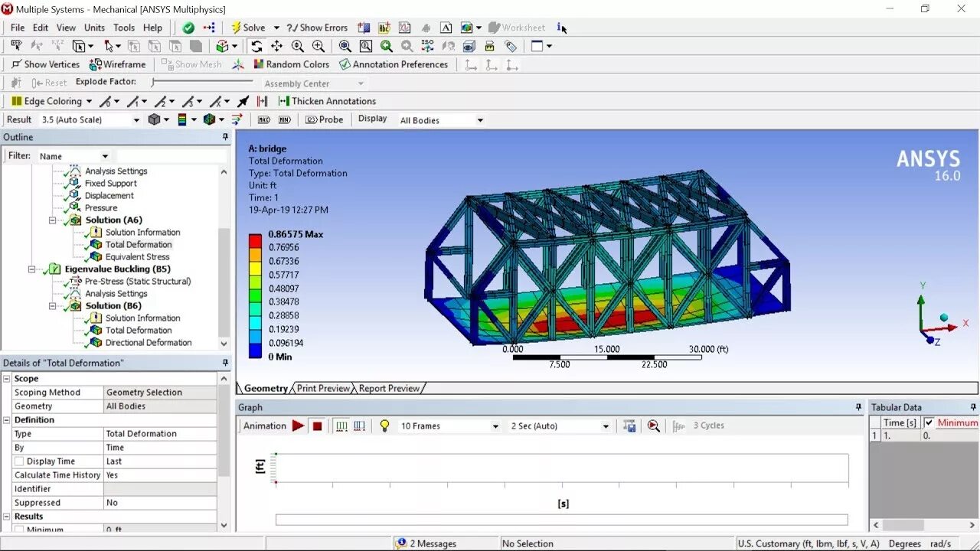This screenshot has width=980, height=551.
Task: Click the red 0.86575 Max legend color band
Action: pos(255,241)
